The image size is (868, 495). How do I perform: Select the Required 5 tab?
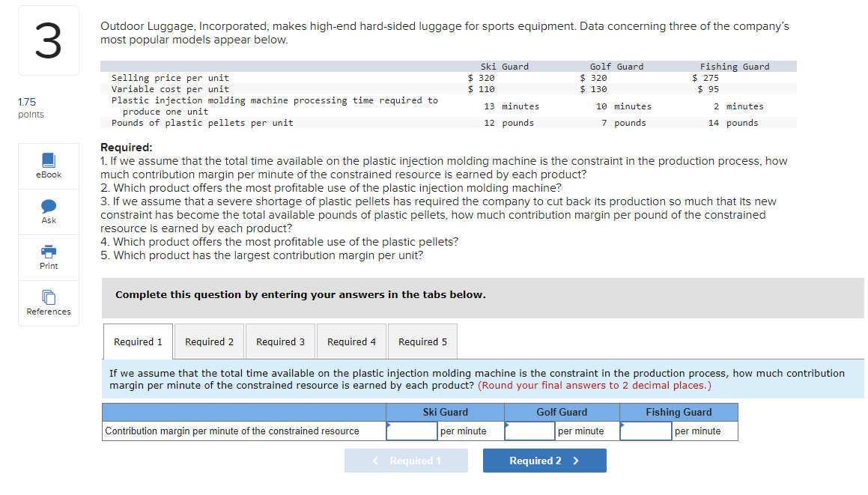pyautogui.click(x=422, y=341)
